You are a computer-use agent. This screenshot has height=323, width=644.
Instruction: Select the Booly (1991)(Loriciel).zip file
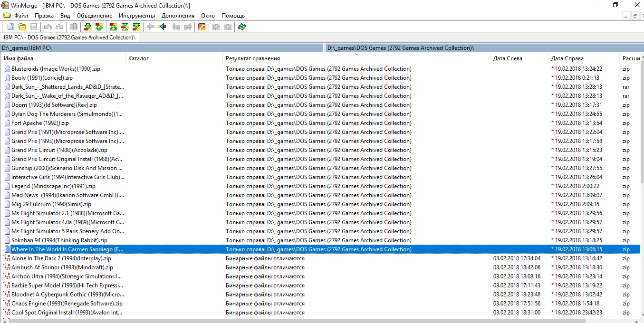click(42, 78)
